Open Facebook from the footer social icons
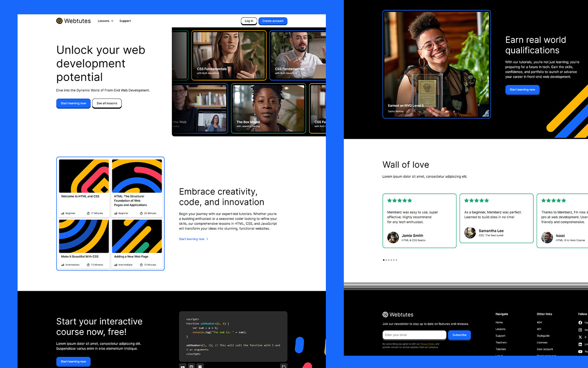This screenshot has width=588, height=368. (x=580, y=323)
